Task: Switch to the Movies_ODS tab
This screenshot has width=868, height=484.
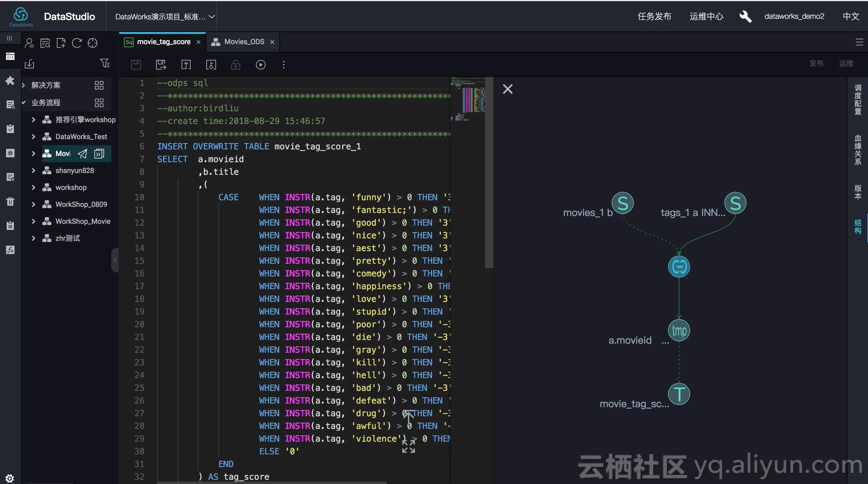Action: pos(244,42)
